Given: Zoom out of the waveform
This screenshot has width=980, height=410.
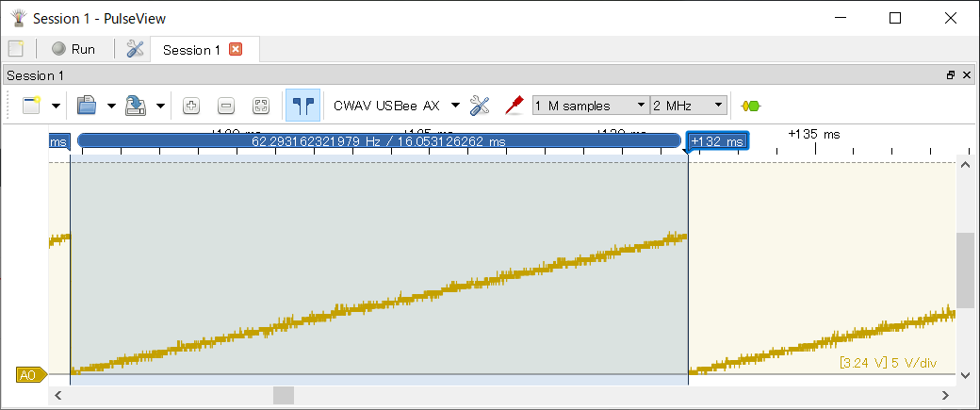Looking at the screenshot, I should click(x=226, y=106).
